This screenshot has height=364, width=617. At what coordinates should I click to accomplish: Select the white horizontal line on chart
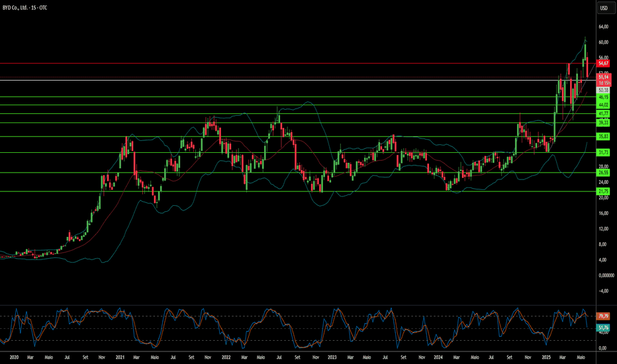(298, 80)
